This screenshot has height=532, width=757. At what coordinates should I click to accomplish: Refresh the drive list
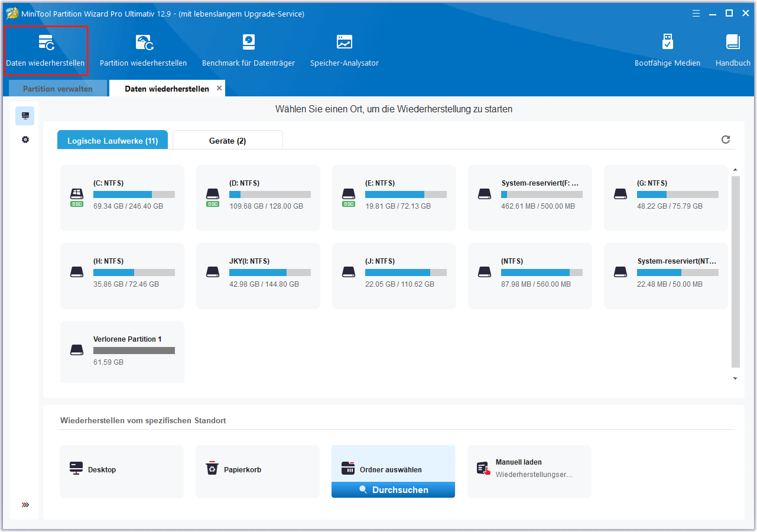coord(726,140)
